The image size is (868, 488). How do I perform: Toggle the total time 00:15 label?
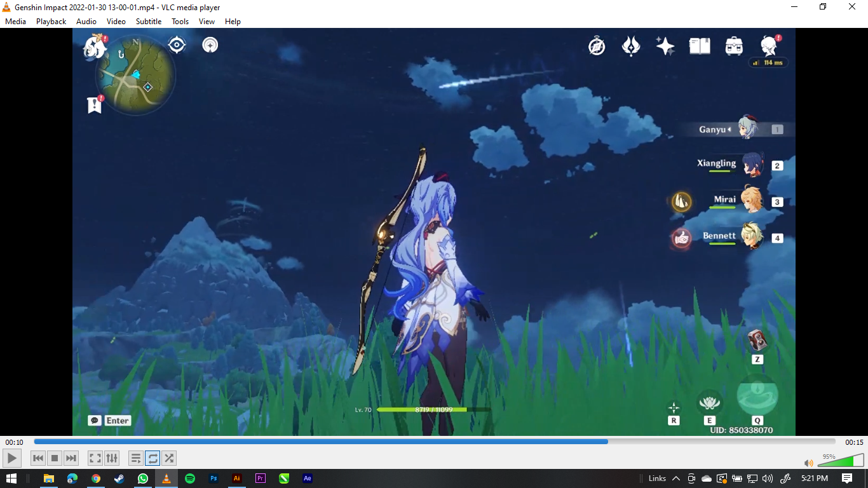(854, 442)
